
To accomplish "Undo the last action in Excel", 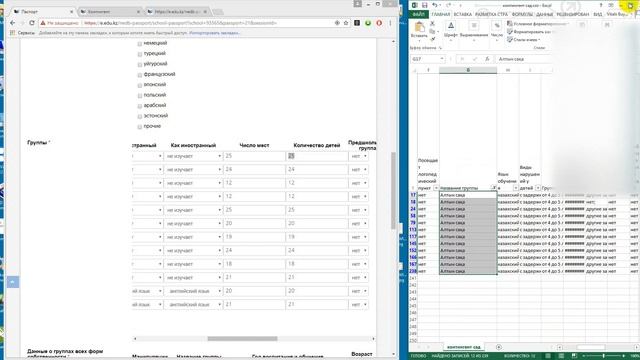I will coord(435,5).
